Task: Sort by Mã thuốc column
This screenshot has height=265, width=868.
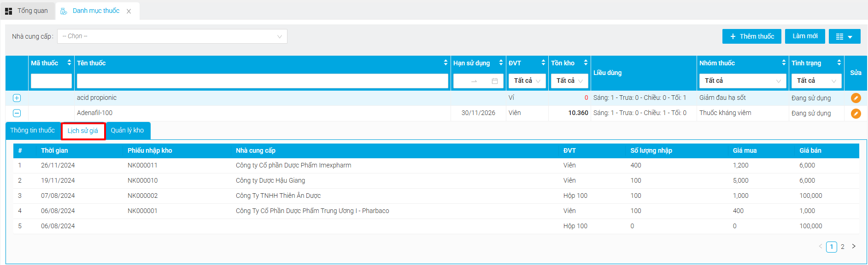Action: (x=69, y=63)
